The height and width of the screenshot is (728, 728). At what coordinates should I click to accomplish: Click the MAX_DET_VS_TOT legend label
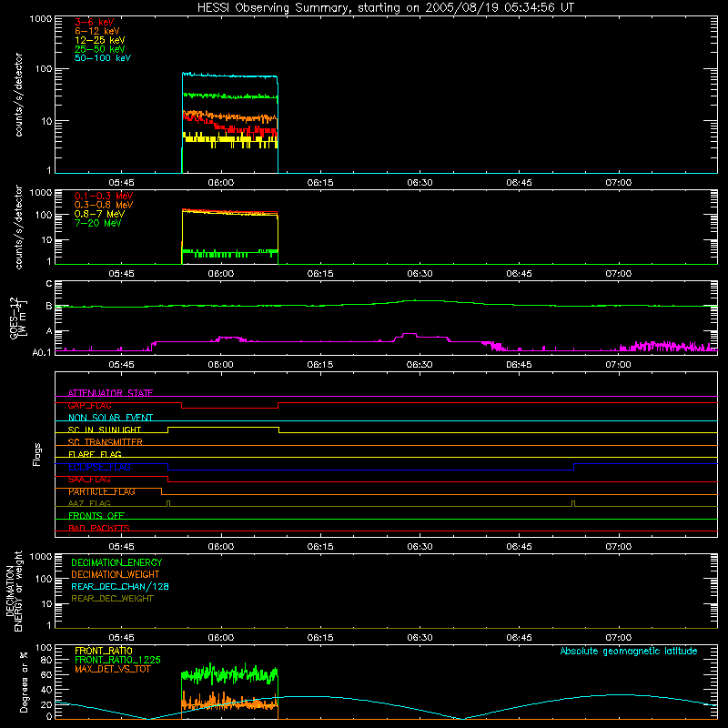click(x=112, y=669)
